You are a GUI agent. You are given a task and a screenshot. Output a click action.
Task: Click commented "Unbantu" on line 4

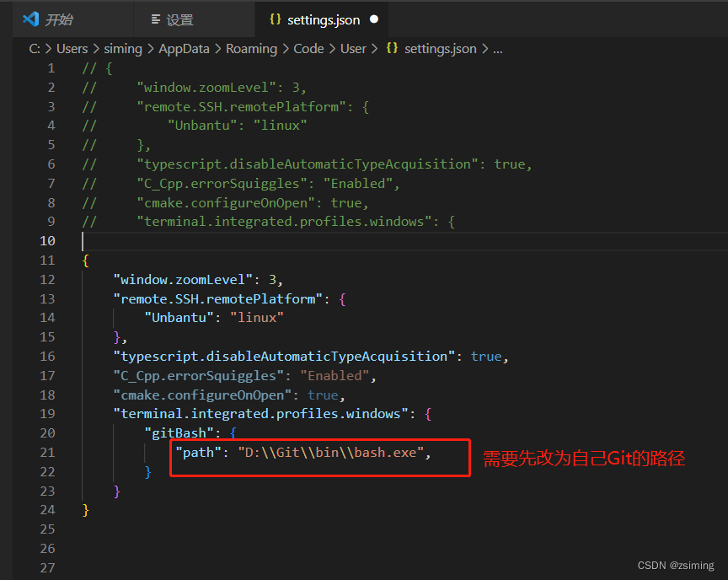(x=202, y=126)
